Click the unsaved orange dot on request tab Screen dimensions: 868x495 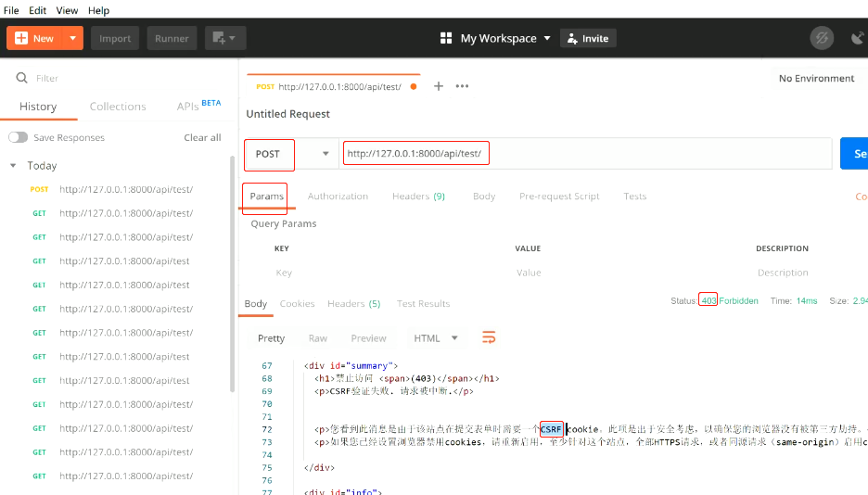click(414, 86)
